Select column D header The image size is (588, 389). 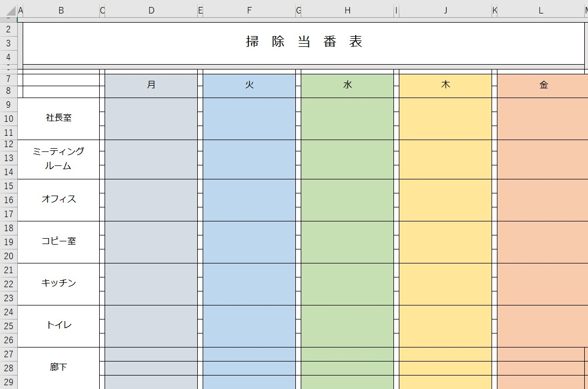(151, 10)
